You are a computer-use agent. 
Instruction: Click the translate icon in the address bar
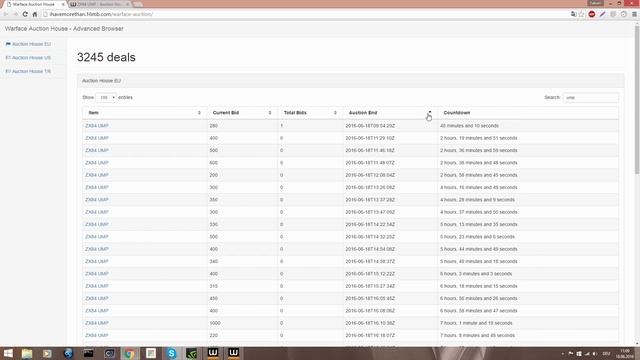pos(573,14)
